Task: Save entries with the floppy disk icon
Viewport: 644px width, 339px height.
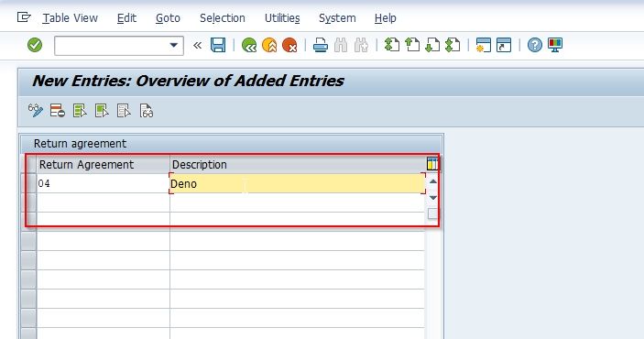Action: point(218,45)
